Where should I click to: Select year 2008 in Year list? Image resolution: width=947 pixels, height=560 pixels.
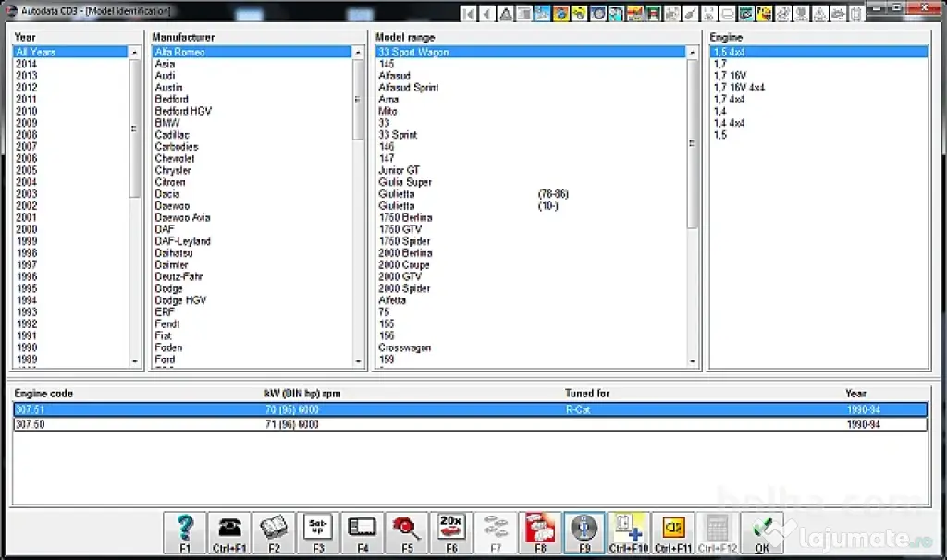70,135
